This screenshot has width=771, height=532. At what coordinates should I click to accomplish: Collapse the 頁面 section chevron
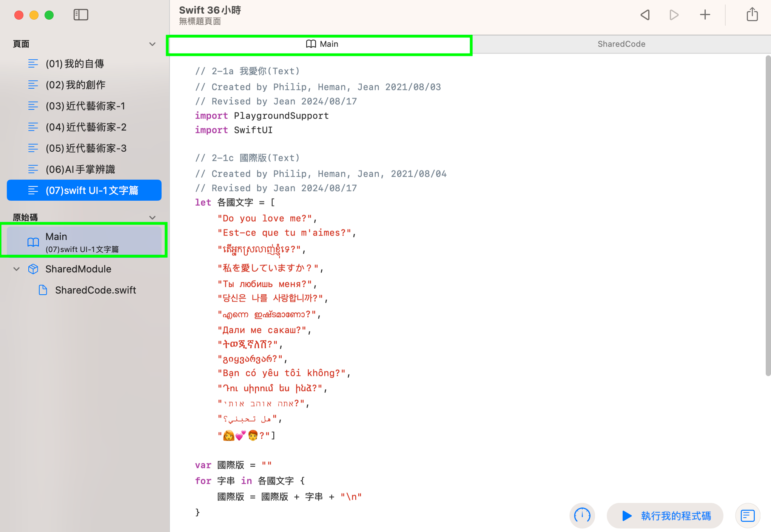(x=152, y=44)
